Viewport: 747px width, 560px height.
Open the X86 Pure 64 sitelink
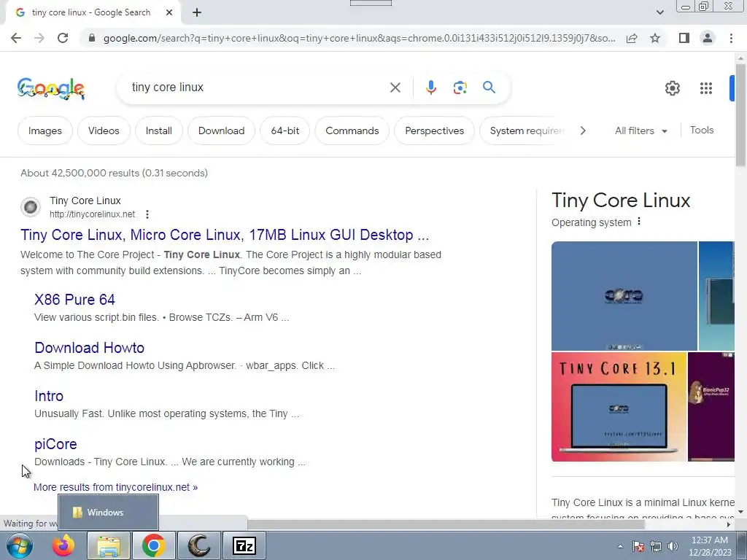pos(75,300)
